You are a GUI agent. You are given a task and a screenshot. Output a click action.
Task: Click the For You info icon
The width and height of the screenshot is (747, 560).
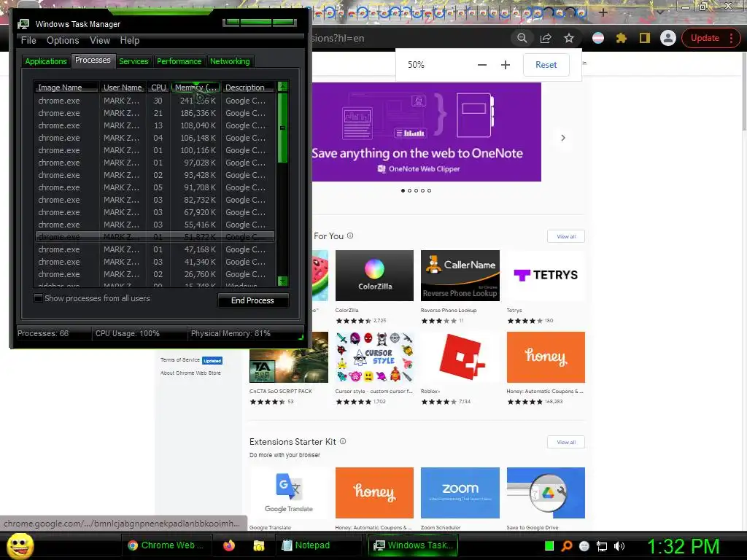[350, 236]
